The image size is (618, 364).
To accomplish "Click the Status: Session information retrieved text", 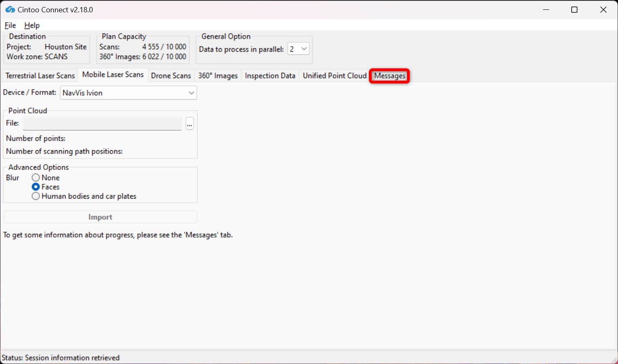I will point(61,358).
